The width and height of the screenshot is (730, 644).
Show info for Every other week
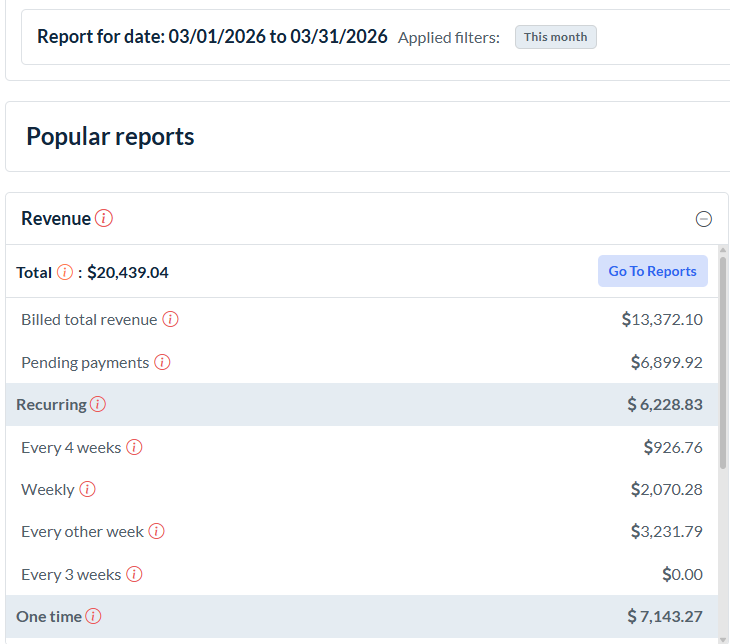pos(156,531)
